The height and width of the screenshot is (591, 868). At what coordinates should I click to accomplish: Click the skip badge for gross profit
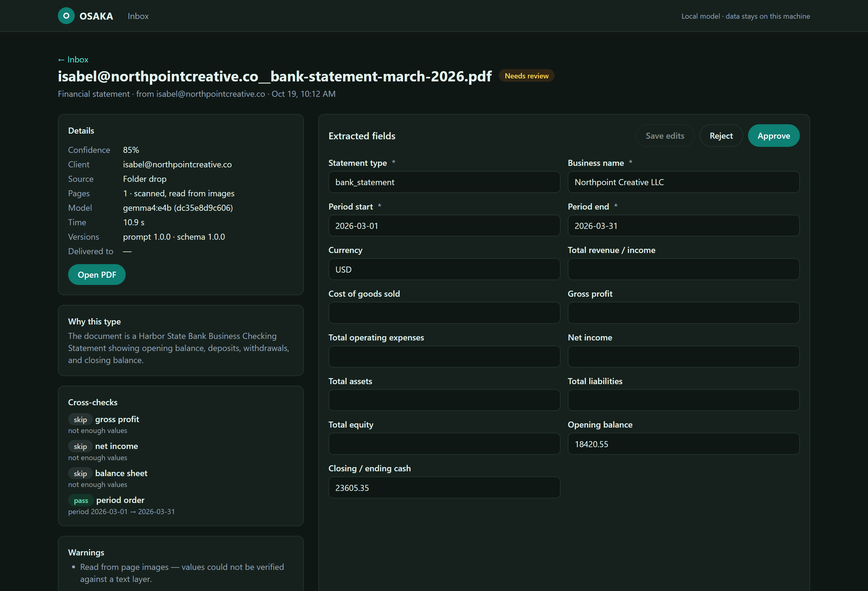click(80, 419)
